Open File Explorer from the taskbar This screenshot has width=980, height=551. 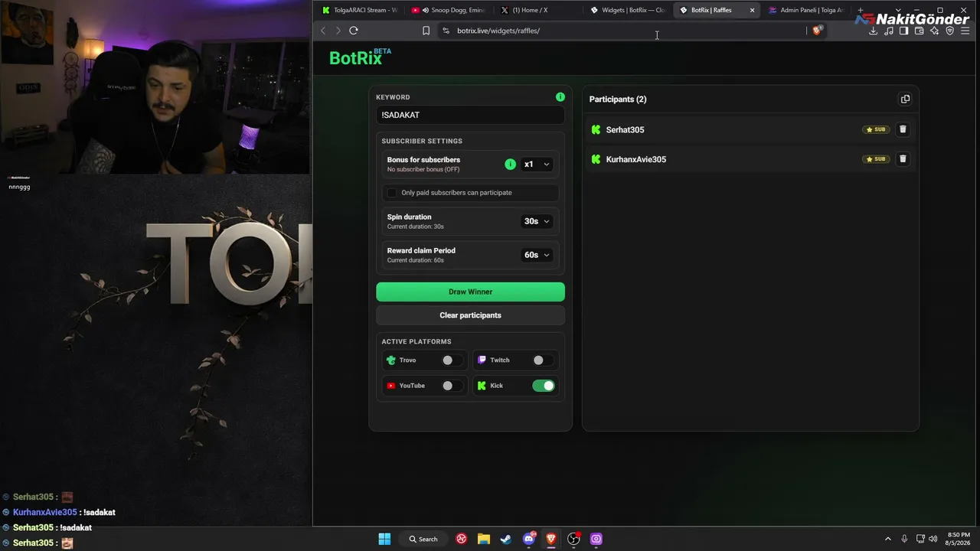pos(484,539)
